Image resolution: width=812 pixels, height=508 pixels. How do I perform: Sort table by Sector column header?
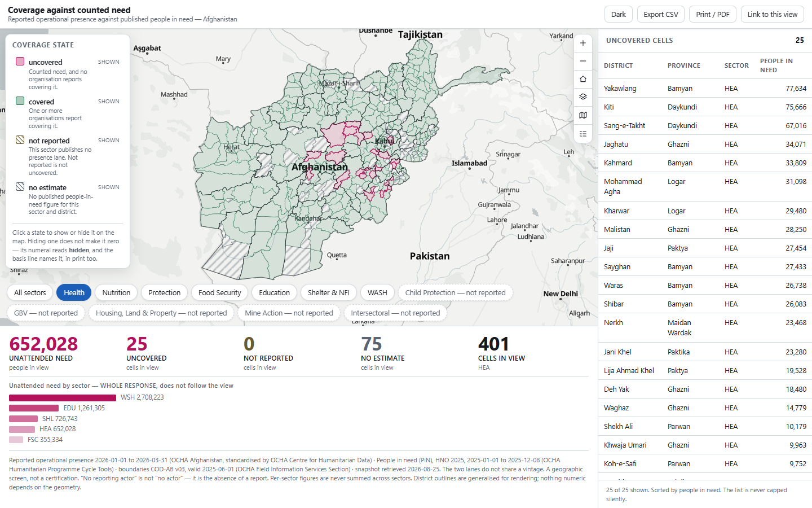pyautogui.click(x=736, y=65)
